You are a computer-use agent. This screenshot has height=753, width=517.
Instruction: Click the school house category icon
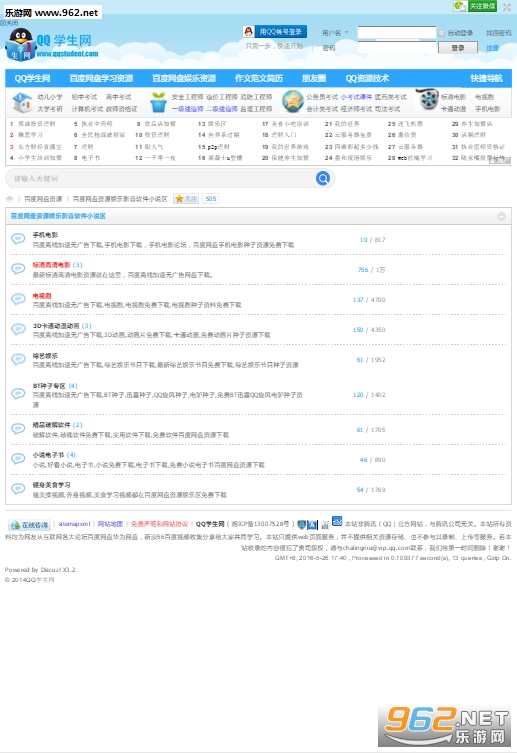[22, 102]
